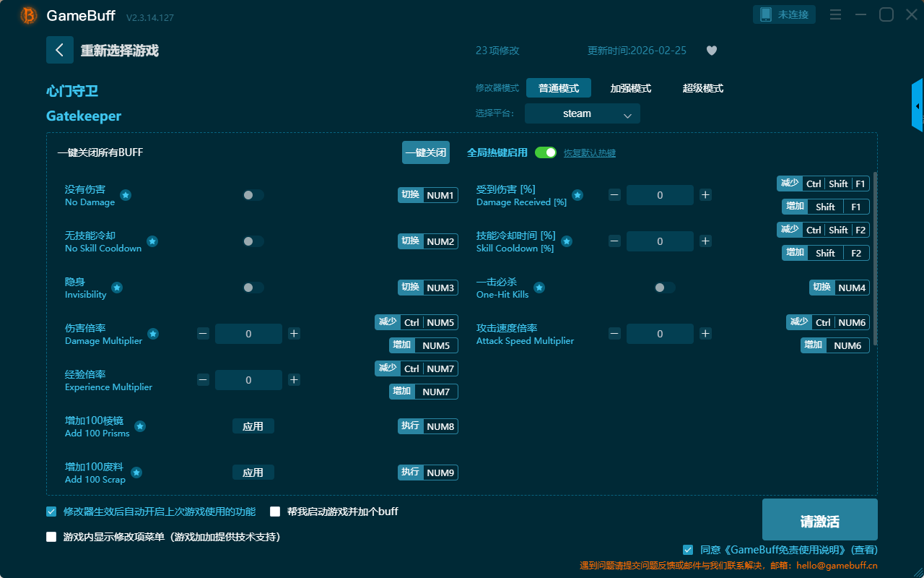
Task: Click the star icon beside No Damage
Action: (126, 195)
